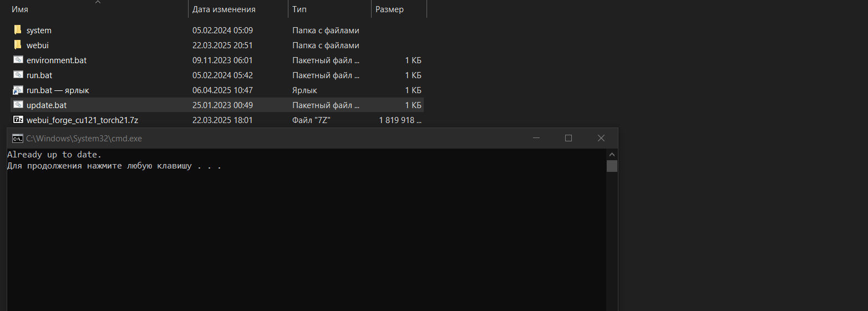Select the webui folder icon
This screenshot has height=311, width=868.
[x=18, y=45]
